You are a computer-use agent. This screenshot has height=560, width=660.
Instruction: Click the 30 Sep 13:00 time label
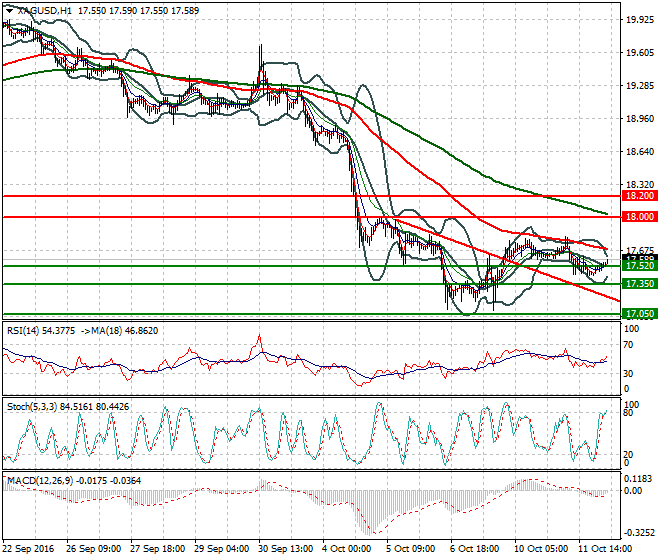[x=285, y=549]
